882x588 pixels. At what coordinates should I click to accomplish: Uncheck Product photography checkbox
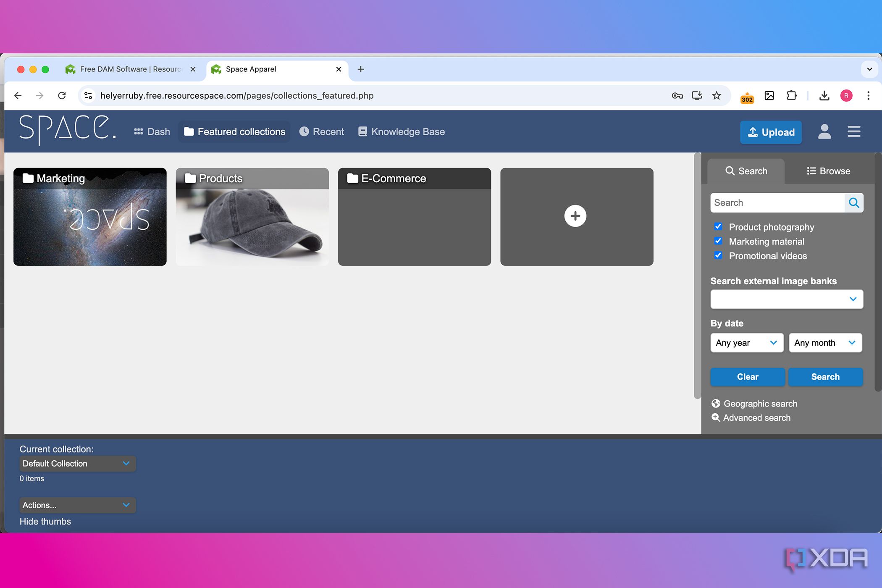(718, 227)
